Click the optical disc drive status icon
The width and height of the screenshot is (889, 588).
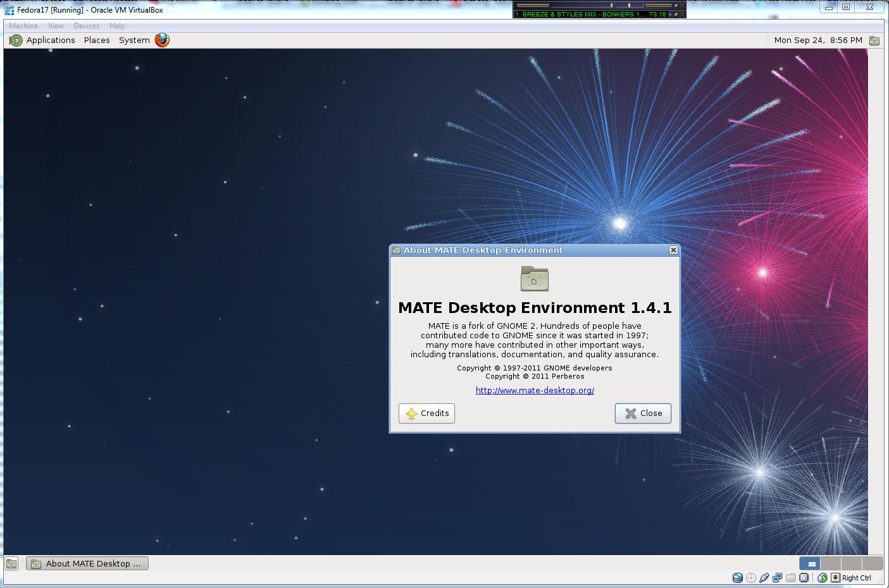(750, 577)
